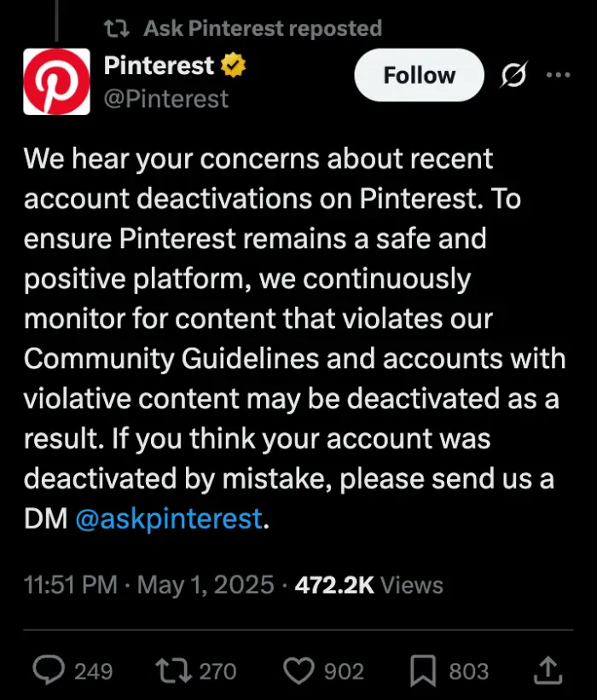This screenshot has width=597, height=700.
Task: Open the @Pinterest handle
Action: click(165, 100)
